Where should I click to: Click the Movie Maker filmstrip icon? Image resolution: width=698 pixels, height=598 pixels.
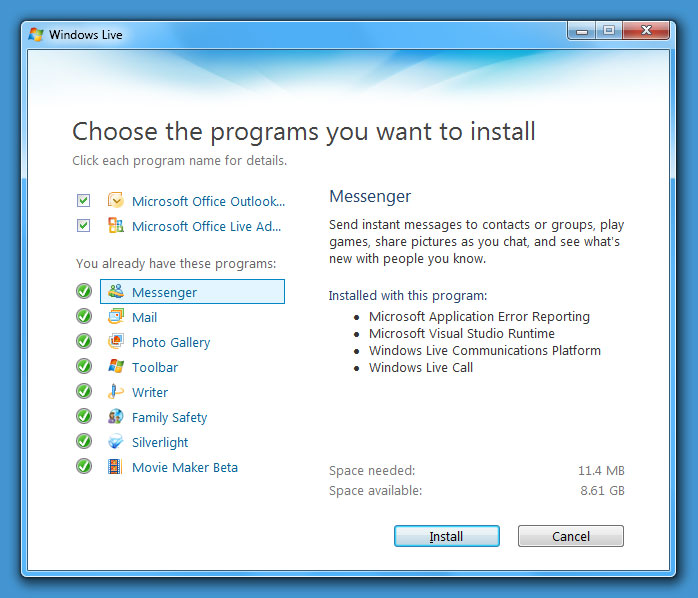point(115,467)
